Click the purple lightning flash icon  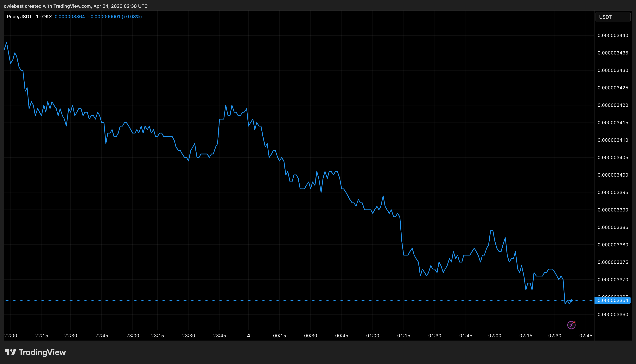[571, 325]
